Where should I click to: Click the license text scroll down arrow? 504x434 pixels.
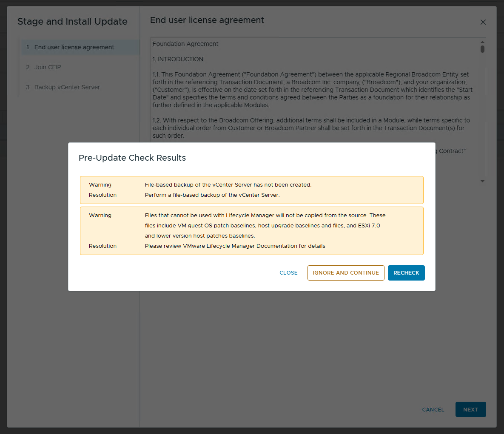tap(482, 182)
